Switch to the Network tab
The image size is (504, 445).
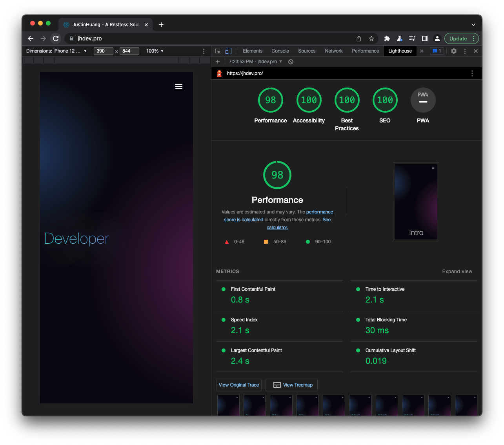(x=334, y=51)
